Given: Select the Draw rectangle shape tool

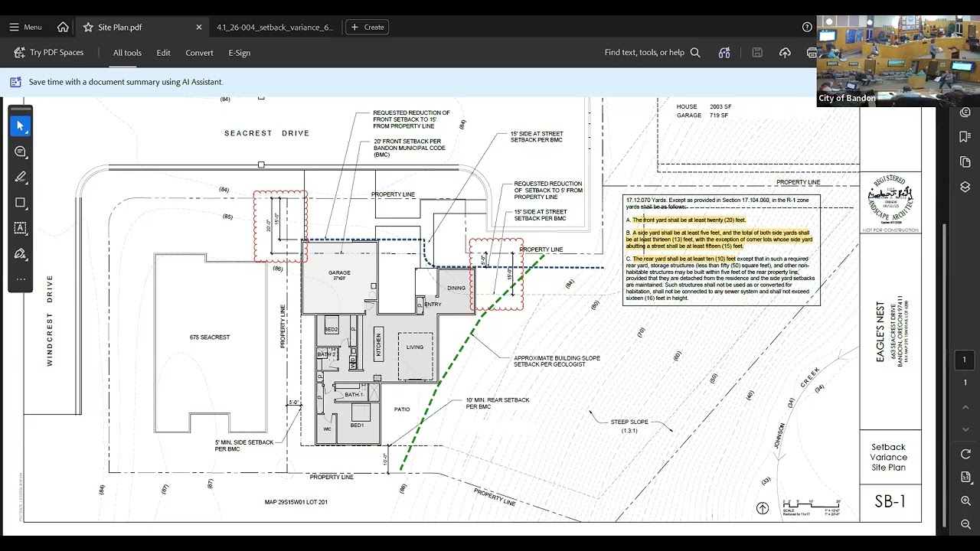Looking at the screenshot, I should [21, 203].
